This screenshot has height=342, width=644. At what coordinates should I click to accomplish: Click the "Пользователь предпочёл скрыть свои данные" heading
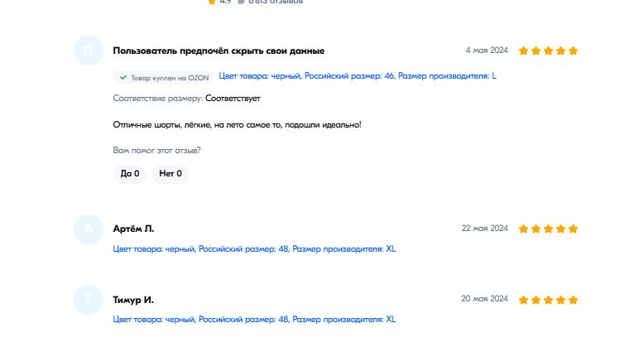(x=219, y=51)
